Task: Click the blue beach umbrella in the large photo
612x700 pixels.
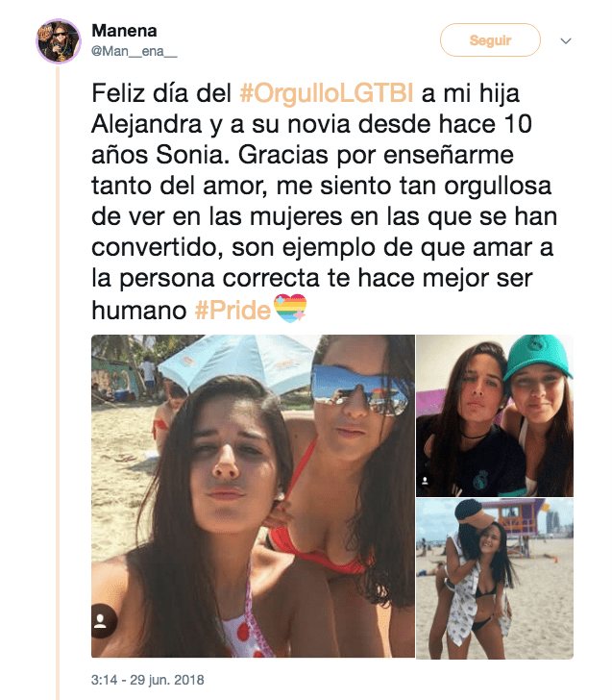Action: pyautogui.click(x=238, y=360)
